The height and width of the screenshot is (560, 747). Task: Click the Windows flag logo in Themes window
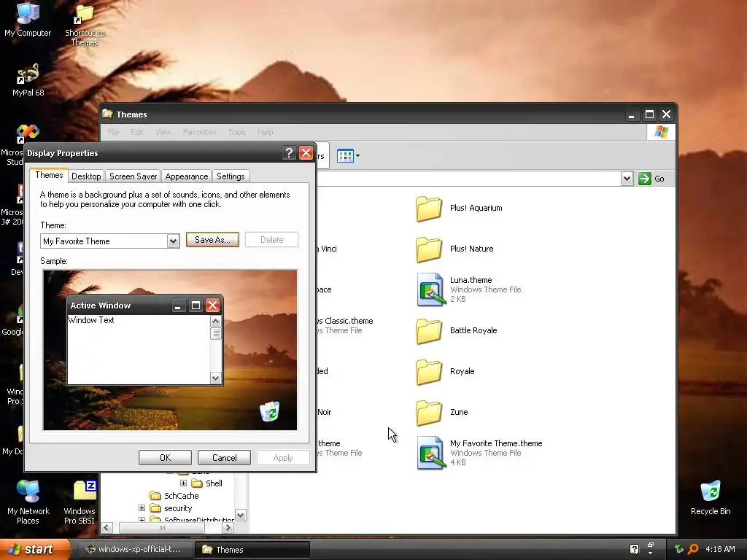point(661,132)
